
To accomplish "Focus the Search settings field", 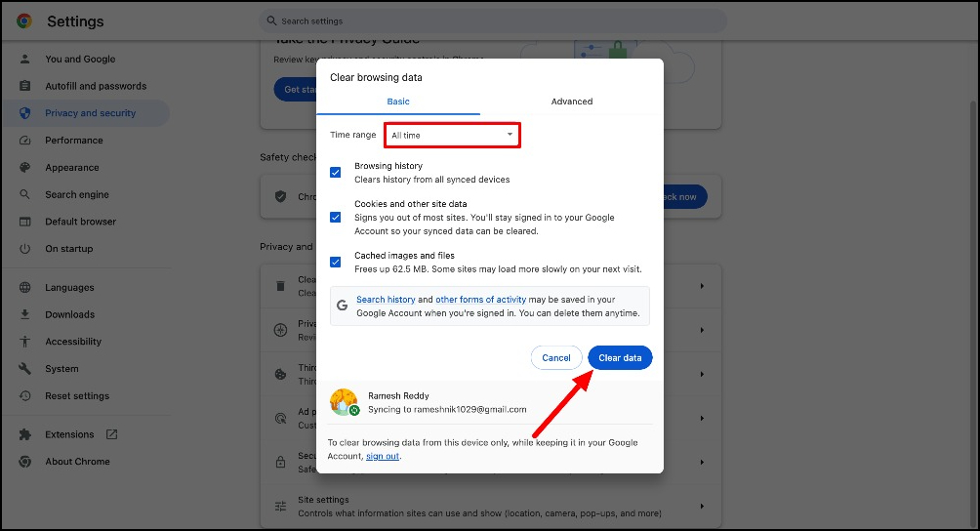I will coord(493,21).
